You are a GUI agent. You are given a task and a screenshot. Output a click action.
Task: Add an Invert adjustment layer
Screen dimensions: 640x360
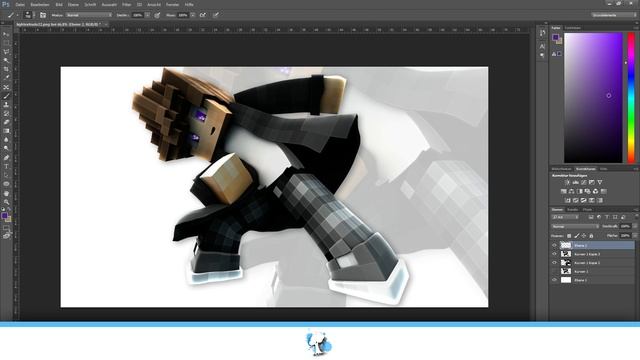click(x=567, y=200)
